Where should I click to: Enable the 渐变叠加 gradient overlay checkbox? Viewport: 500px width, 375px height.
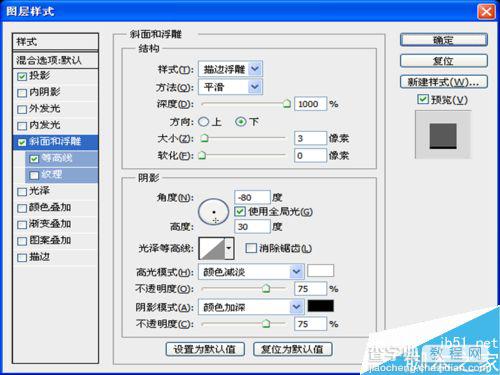22,225
